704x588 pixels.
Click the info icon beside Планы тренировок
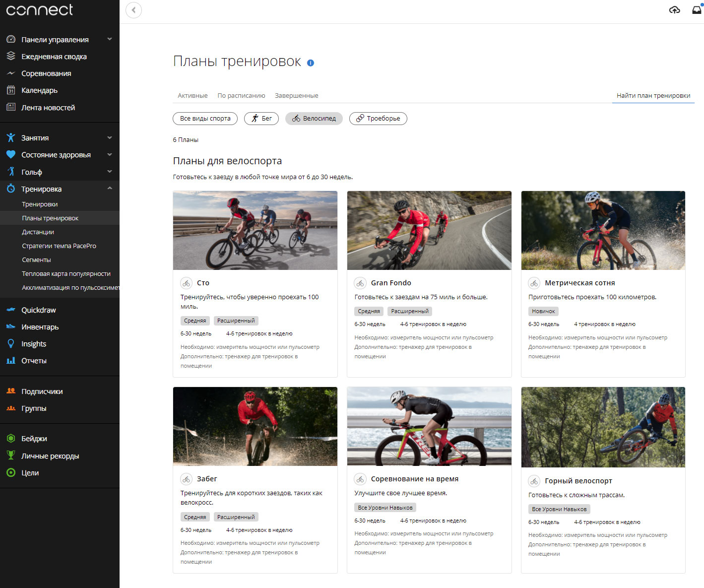pyautogui.click(x=311, y=63)
